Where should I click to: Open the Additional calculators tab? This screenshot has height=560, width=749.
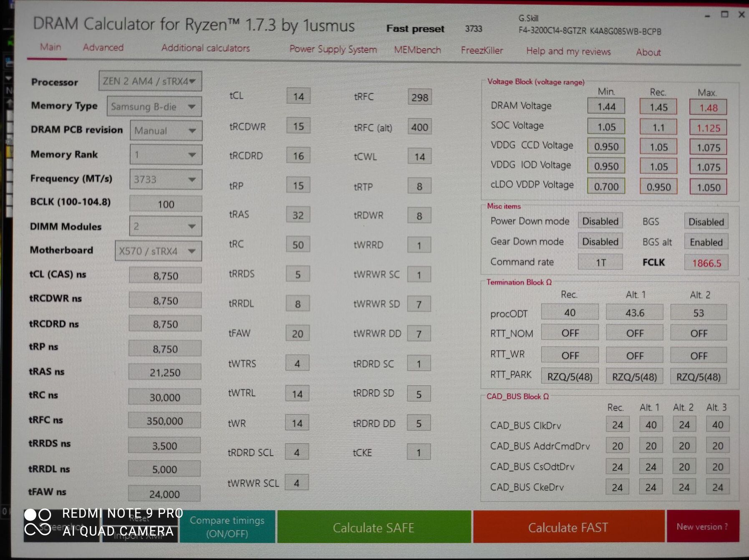tap(205, 48)
